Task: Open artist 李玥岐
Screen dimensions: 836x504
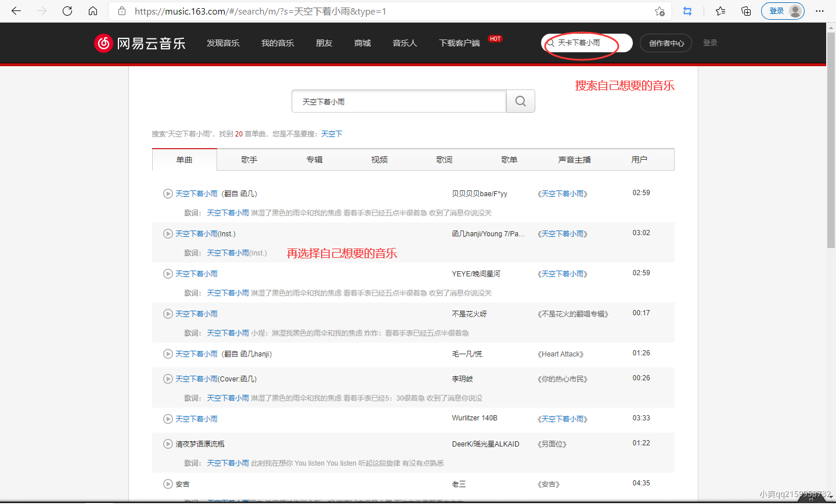Action: tap(462, 379)
